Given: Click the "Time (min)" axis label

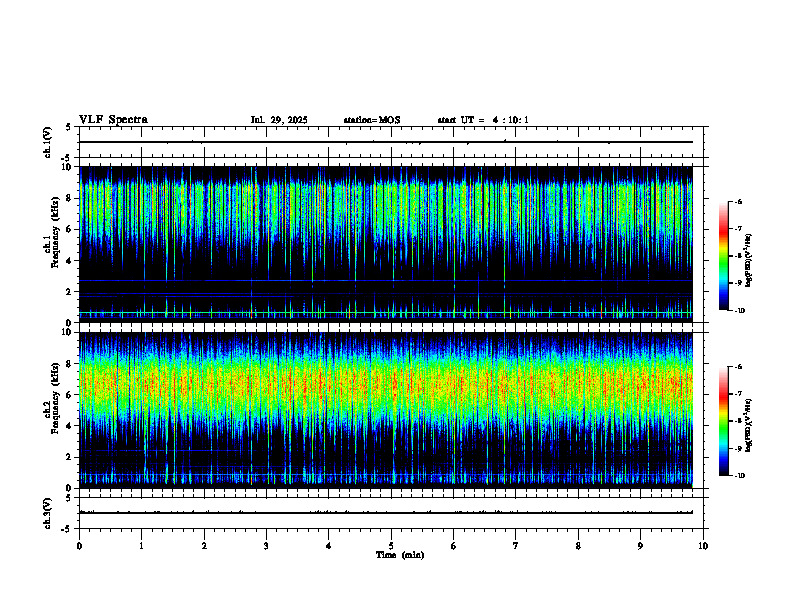Looking at the screenshot, I should click(400, 555).
